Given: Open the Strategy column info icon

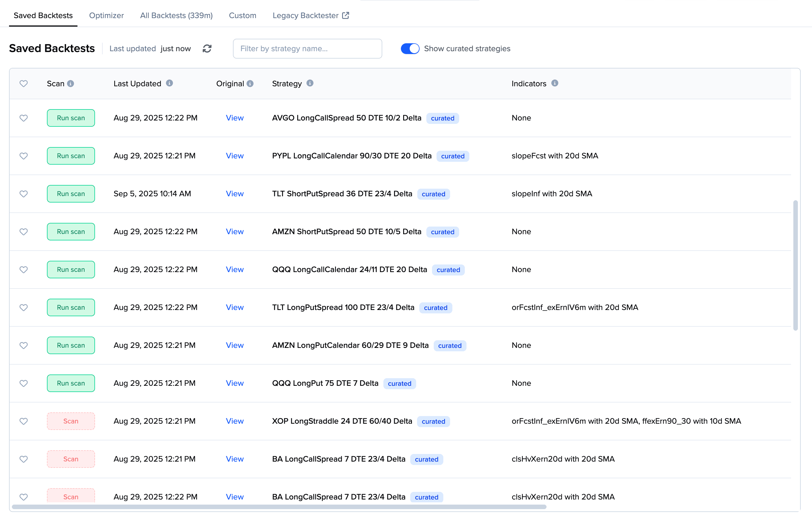Looking at the screenshot, I should (310, 83).
